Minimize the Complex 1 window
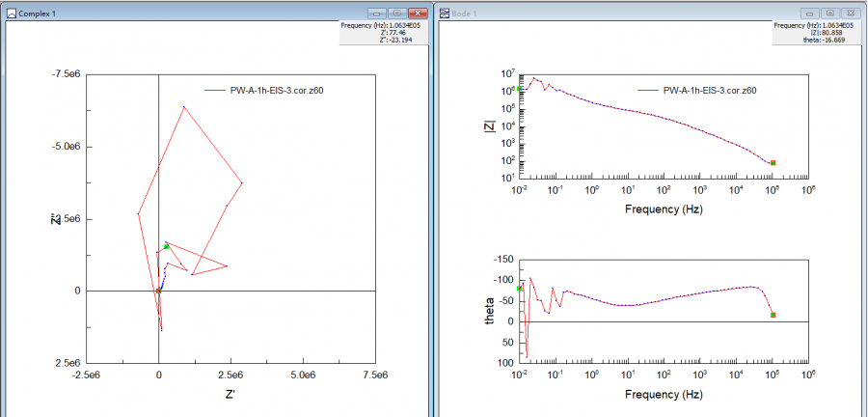This screenshot has height=417, width=868. click(376, 14)
